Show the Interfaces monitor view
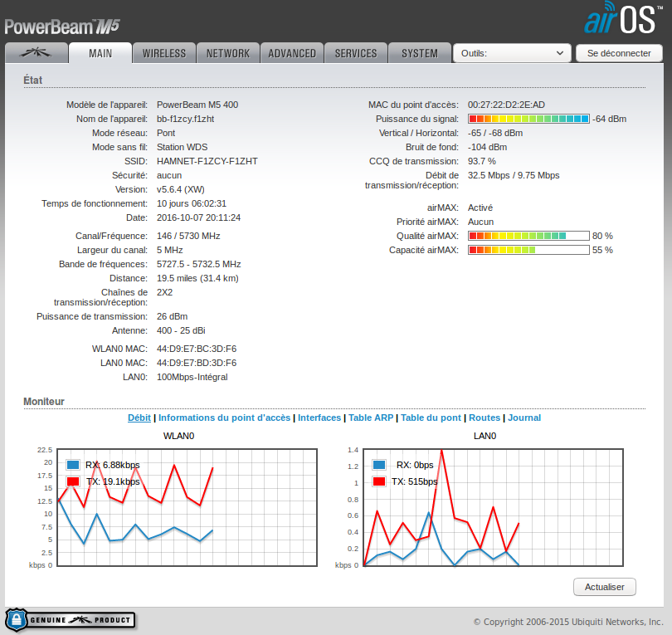672x635 pixels. click(319, 418)
